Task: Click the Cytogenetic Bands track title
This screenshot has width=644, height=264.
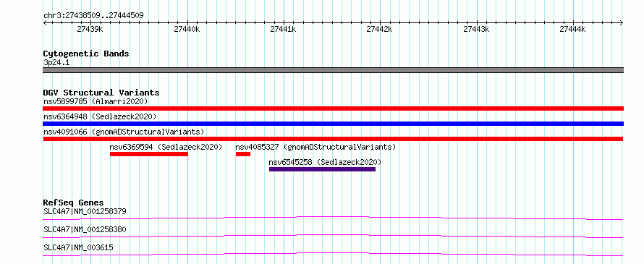Action: click(86, 54)
